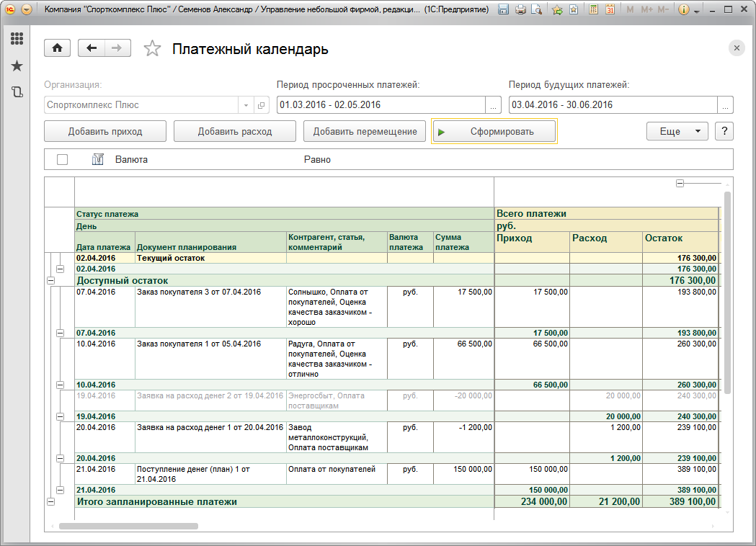Collapse the Итого запланированные платежи group
Screen dimensions: 756x546
coord(50,501)
